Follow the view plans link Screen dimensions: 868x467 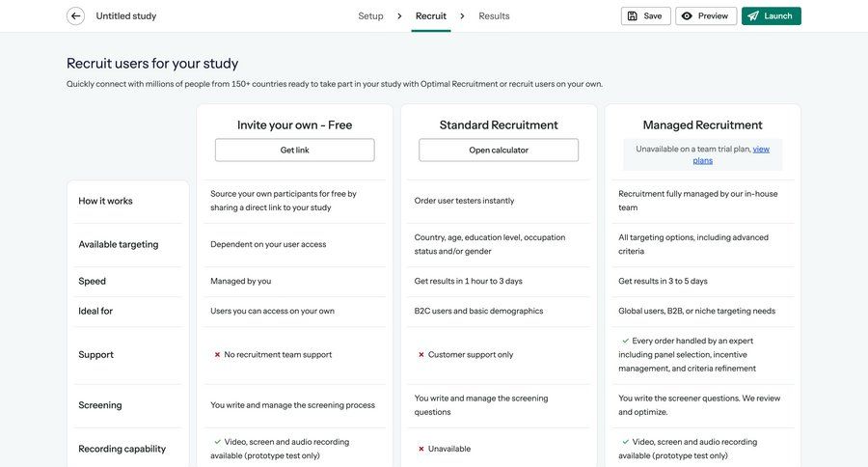pyautogui.click(x=760, y=150)
